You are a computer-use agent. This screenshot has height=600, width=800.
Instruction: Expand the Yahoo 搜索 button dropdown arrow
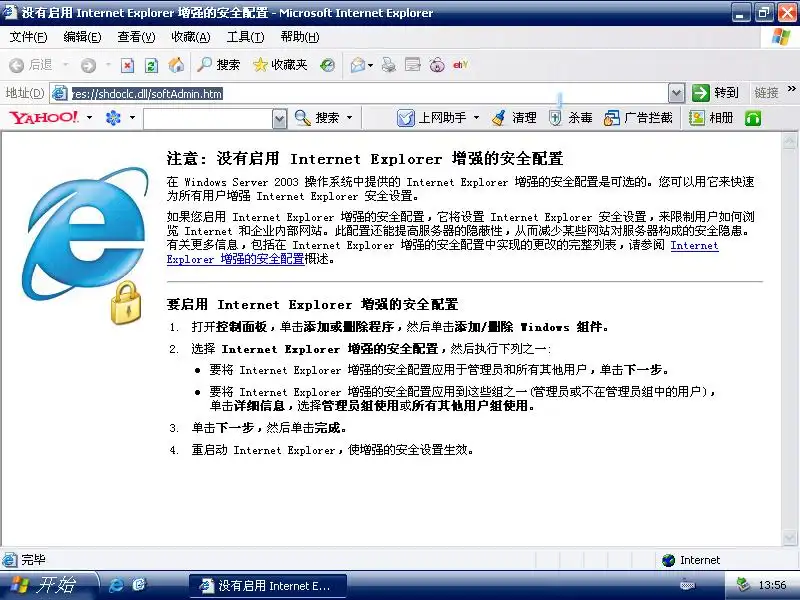point(349,118)
